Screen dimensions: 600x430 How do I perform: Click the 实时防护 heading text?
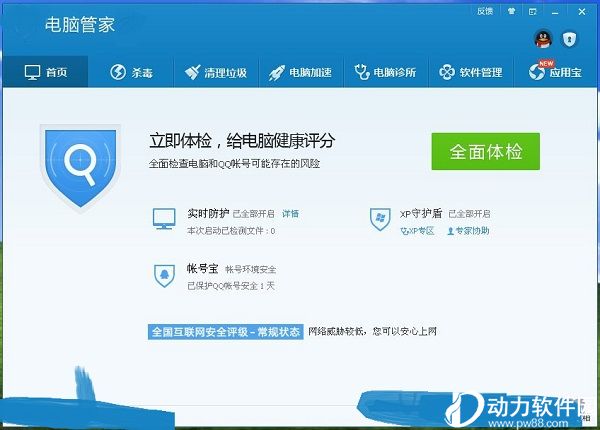coord(208,213)
